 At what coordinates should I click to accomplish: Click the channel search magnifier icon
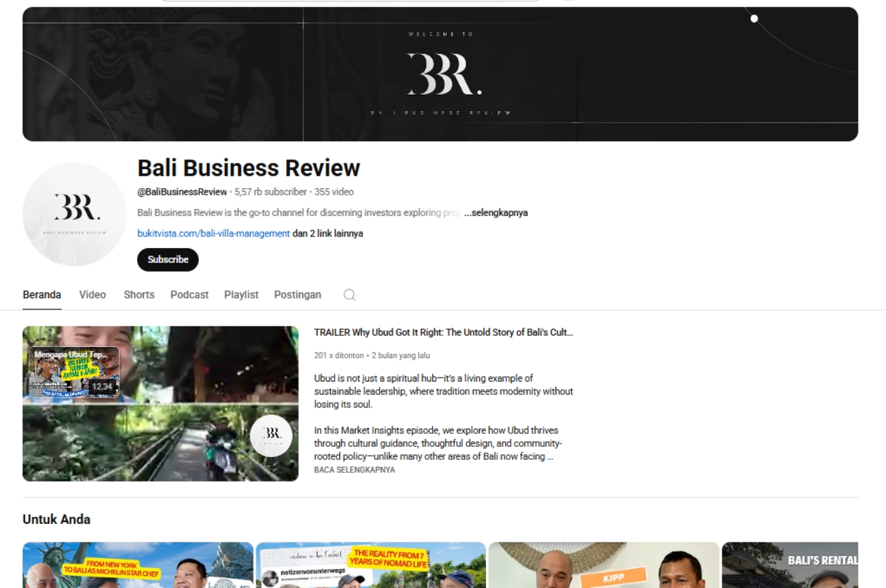tap(349, 294)
